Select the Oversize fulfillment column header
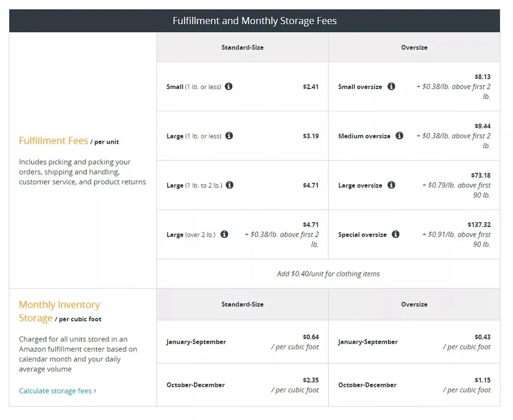This screenshot has height=420, width=513. [x=414, y=47]
